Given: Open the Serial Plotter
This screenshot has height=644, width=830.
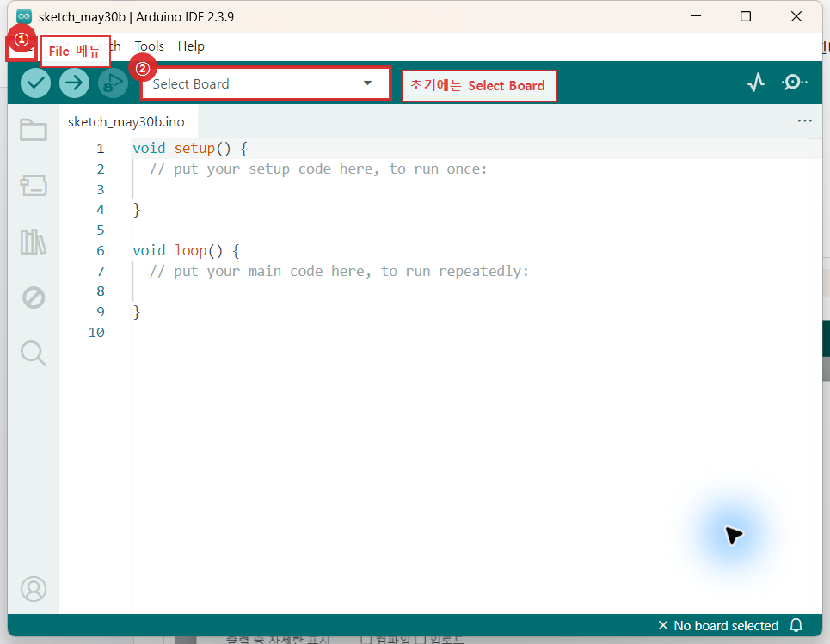Looking at the screenshot, I should pyautogui.click(x=756, y=82).
